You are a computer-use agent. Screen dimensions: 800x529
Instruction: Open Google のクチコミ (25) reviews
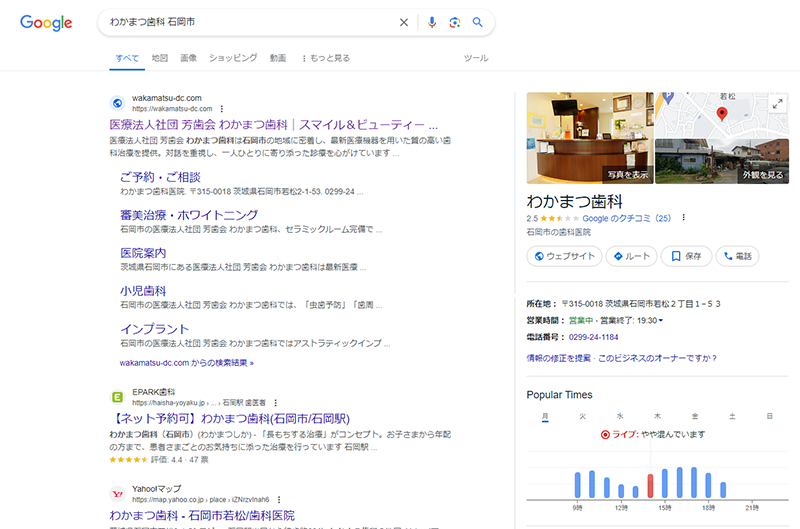627,218
